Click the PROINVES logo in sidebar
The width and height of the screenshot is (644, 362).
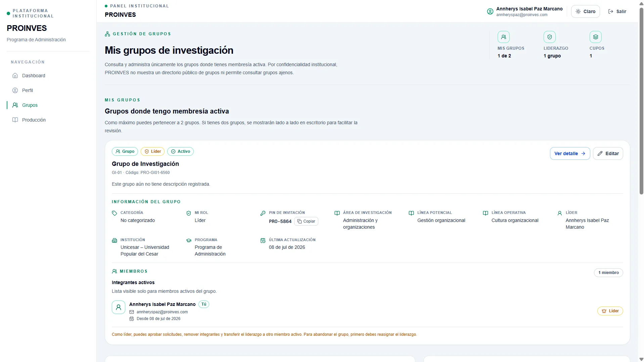(27, 28)
